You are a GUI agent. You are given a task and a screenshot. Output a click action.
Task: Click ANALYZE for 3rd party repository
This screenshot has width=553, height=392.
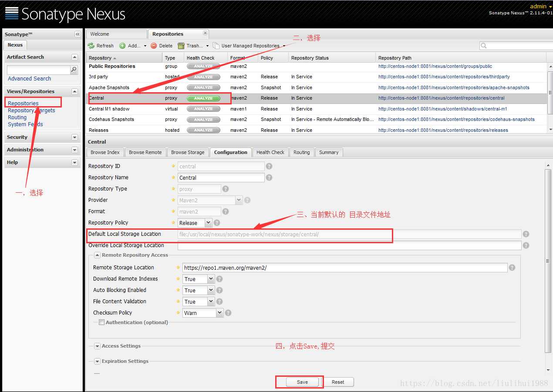click(x=203, y=77)
